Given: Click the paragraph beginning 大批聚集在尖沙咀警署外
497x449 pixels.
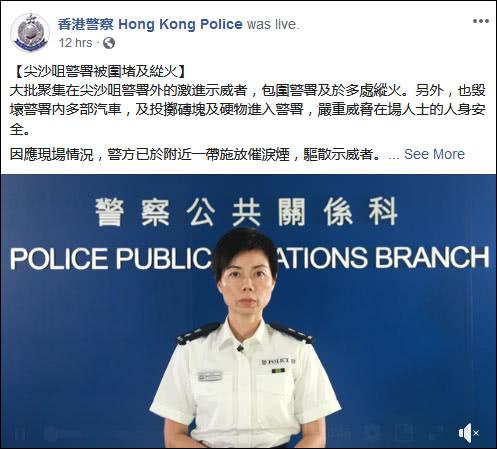Looking at the screenshot, I should (x=247, y=110).
